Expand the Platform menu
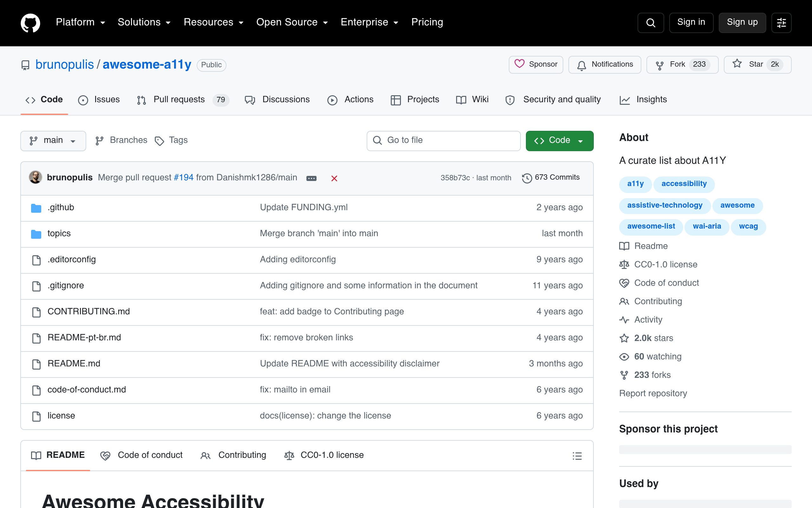Viewport: 812px width, 508px height. point(81,22)
